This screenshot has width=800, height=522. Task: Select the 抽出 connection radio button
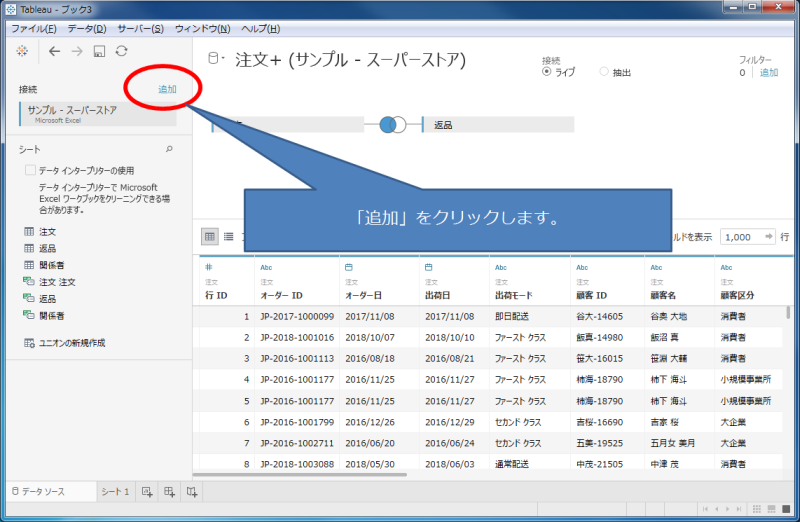coord(604,72)
